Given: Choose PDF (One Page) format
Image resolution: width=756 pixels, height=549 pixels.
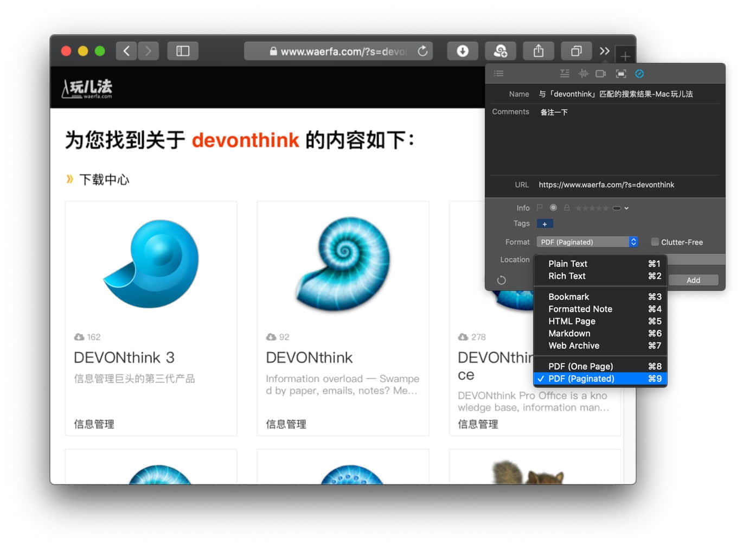Looking at the screenshot, I should 600,366.
